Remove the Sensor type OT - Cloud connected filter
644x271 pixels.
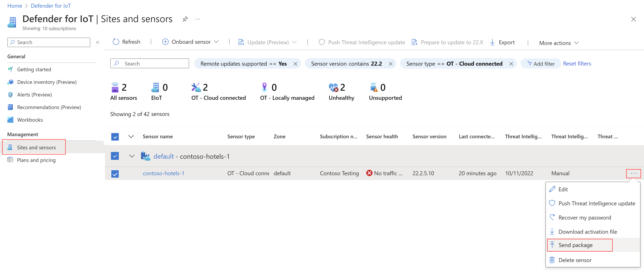[511, 64]
